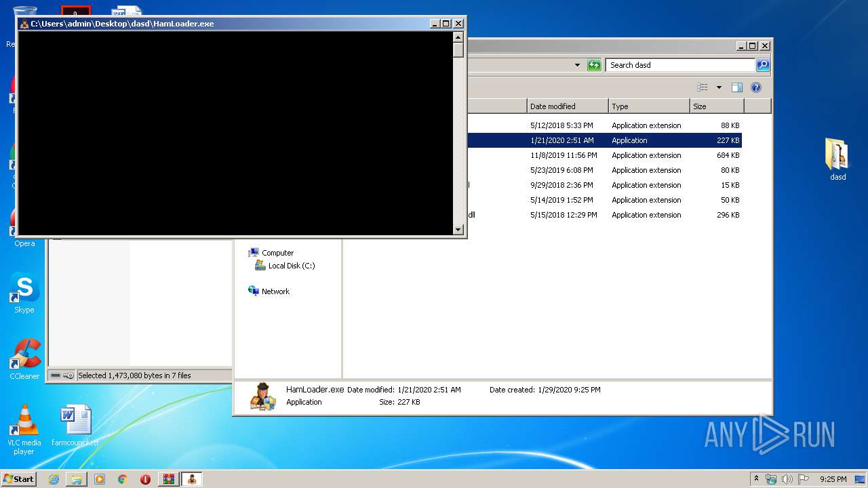Click HamLoader console window title icon
Image resolution: width=868 pixels, height=488 pixels.
click(24, 24)
